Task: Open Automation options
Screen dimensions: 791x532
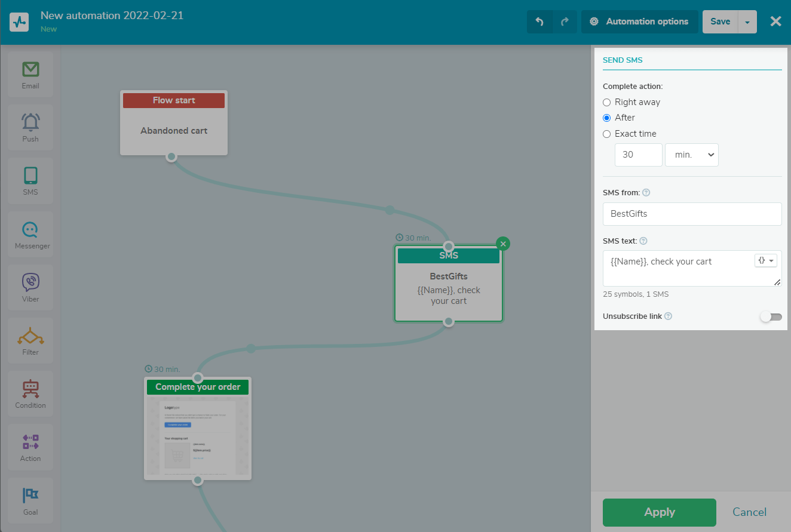Action: pyautogui.click(x=640, y=21)
